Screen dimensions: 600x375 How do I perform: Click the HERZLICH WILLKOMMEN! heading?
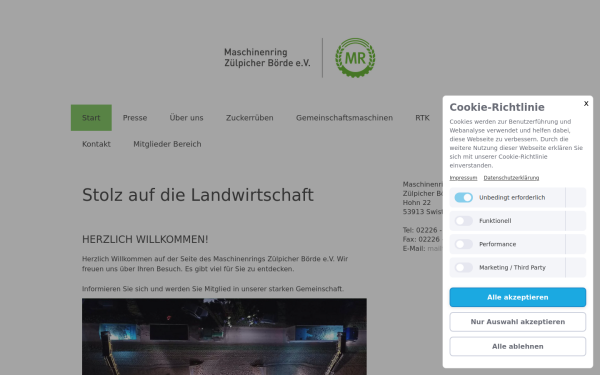point(145,240)
